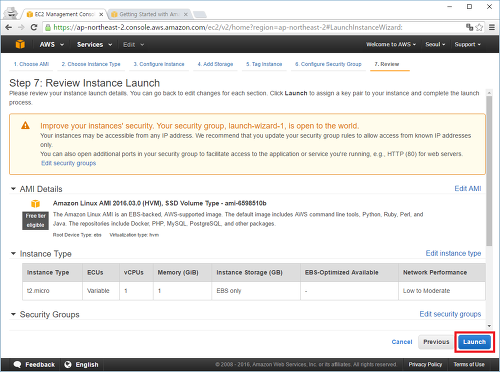Collapse the Instance Type section
500x372 pixels.
(13, 253)
